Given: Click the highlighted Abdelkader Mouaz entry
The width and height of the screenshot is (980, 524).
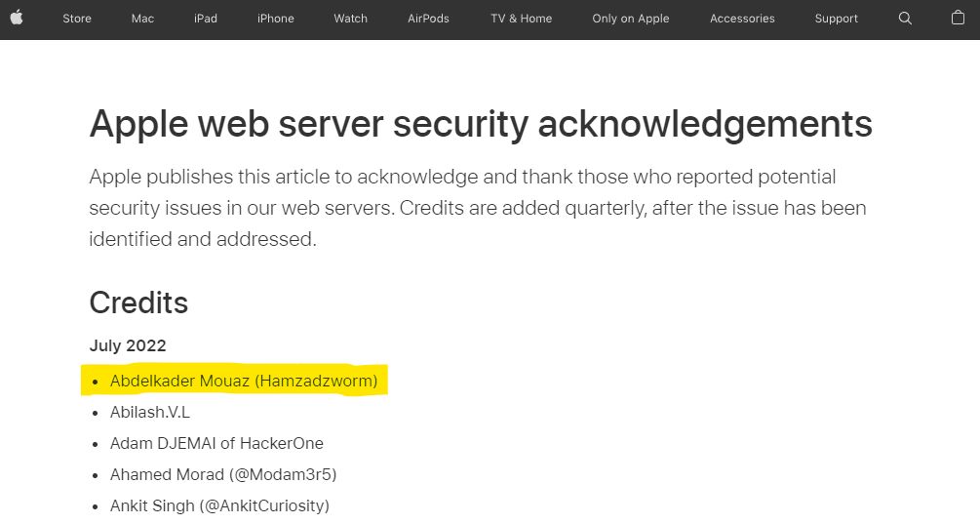Looking at the screenshot, I should click(x=244, y=381).
